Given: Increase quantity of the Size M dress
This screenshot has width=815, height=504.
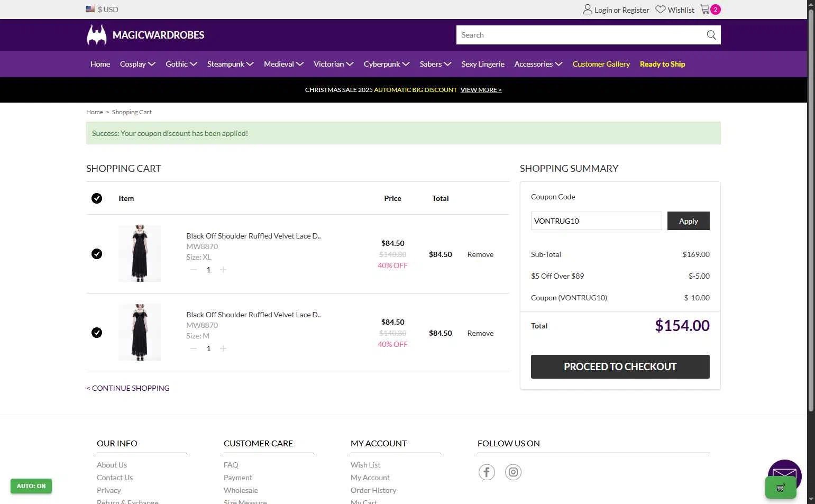Looking at the screenshot, I should (x=223, y=349).
